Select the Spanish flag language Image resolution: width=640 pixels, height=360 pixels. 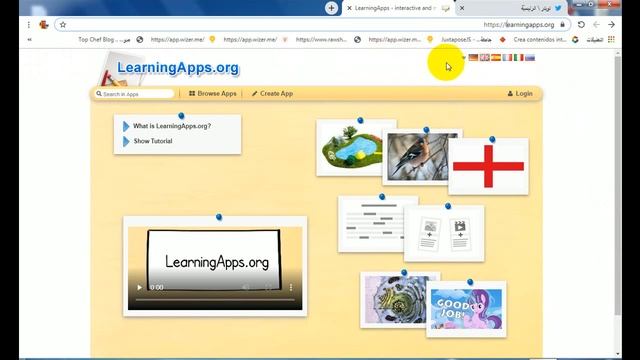(496, 58)
